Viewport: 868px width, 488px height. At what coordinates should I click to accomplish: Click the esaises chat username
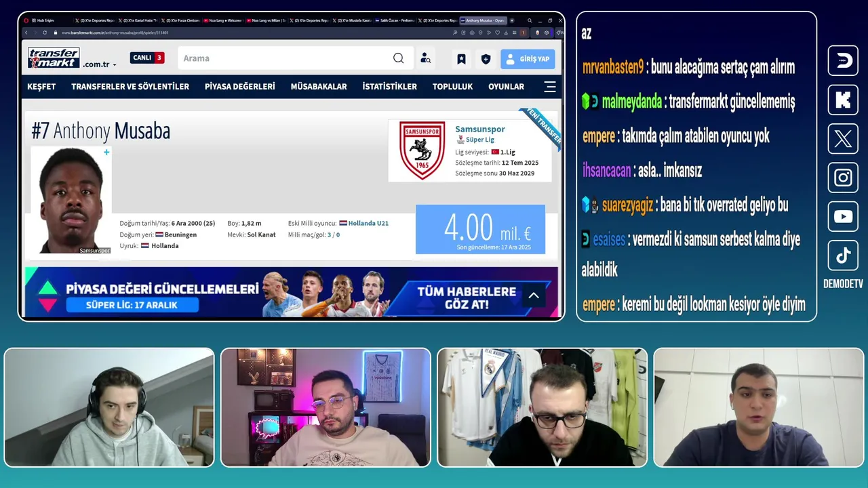pos(609,239)
